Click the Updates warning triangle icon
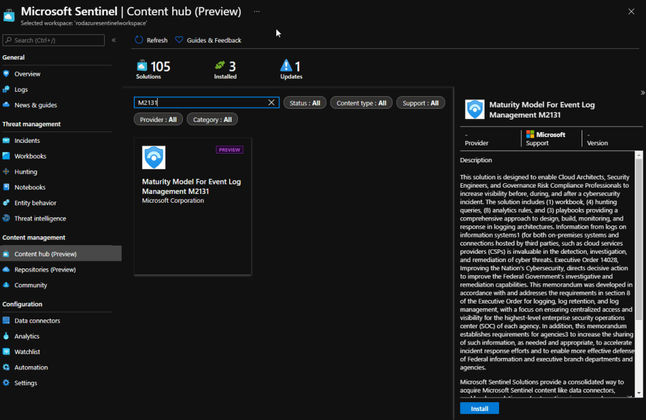The height and width of the screenshot is (420, 646). tap(286, 65)
